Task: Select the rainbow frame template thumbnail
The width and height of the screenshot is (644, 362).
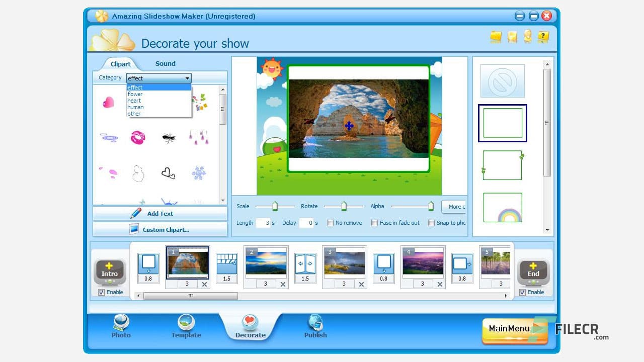Action: 502,208
